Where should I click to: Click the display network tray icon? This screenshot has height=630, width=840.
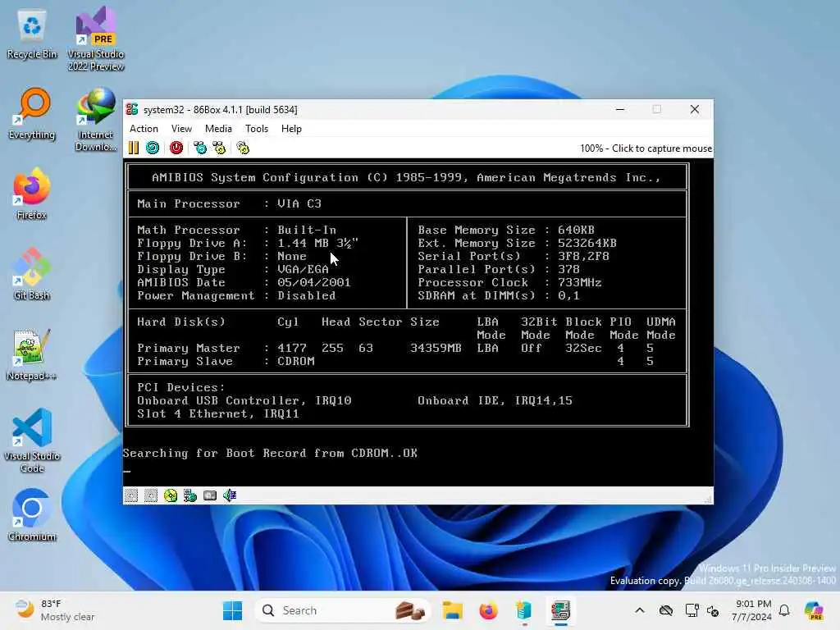[x=692, y=610]
